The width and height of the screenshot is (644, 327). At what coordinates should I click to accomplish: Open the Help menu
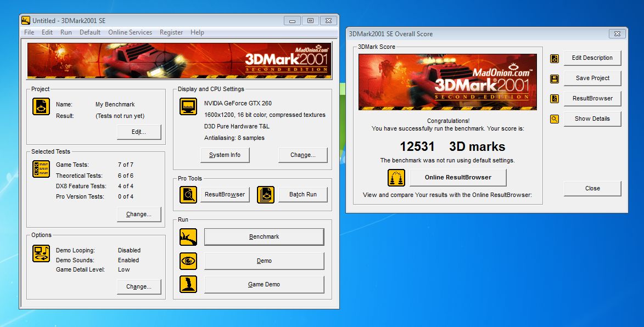tap(197, 32)
